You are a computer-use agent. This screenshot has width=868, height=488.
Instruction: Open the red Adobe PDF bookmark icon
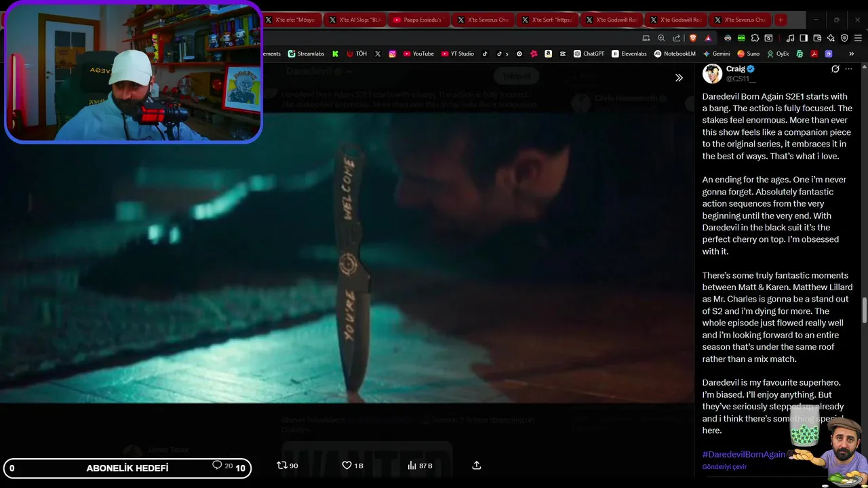click(x=814, y=54)
